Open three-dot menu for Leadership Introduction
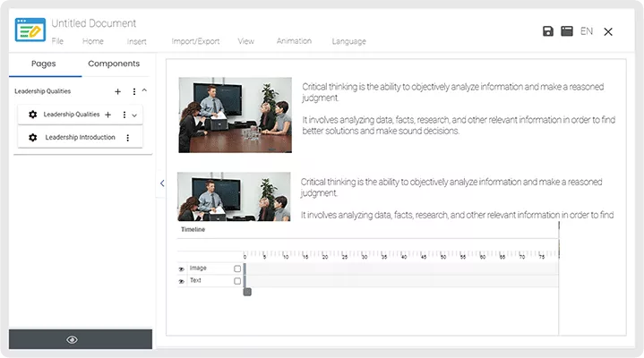This screenshot has height=358, width=644. tap(128, 138)
